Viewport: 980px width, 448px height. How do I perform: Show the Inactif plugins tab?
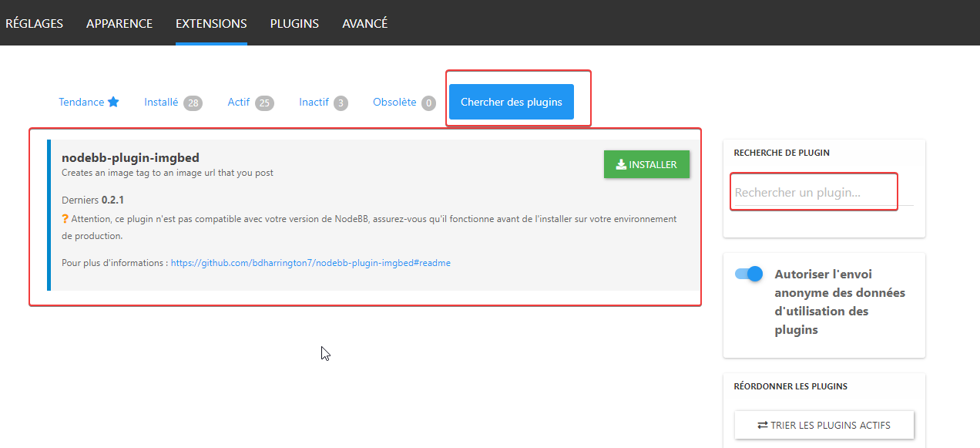(314, 102)
